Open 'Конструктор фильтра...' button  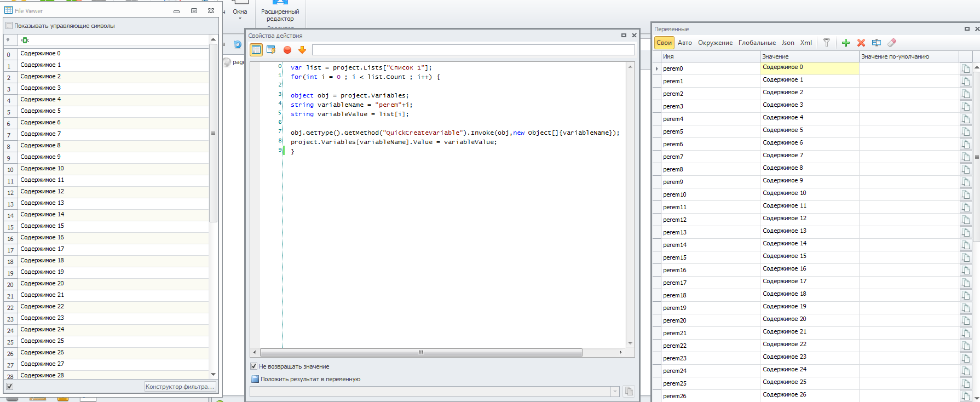pyautogui.click(x=180, y=387)
